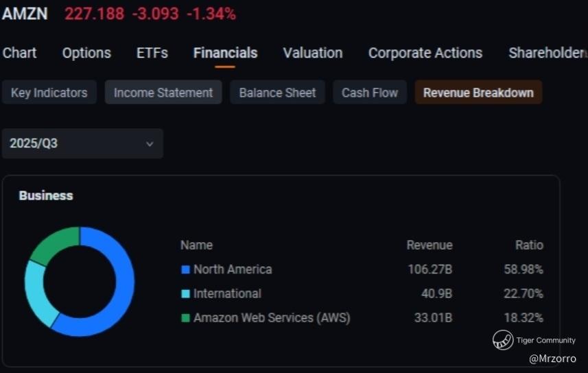Click the AWS green legend swatch
The image size is (588, 373).
185,318
